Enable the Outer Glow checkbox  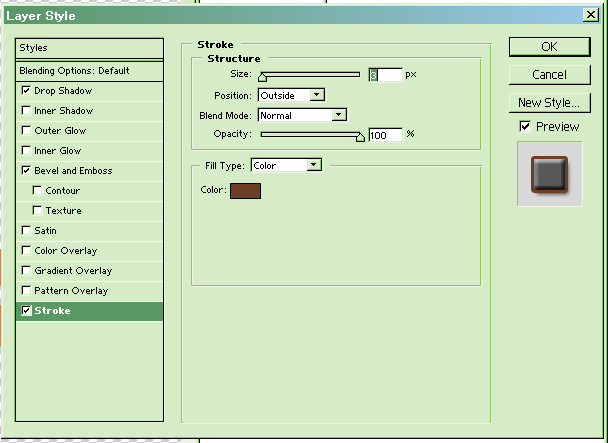coord(26,131)
